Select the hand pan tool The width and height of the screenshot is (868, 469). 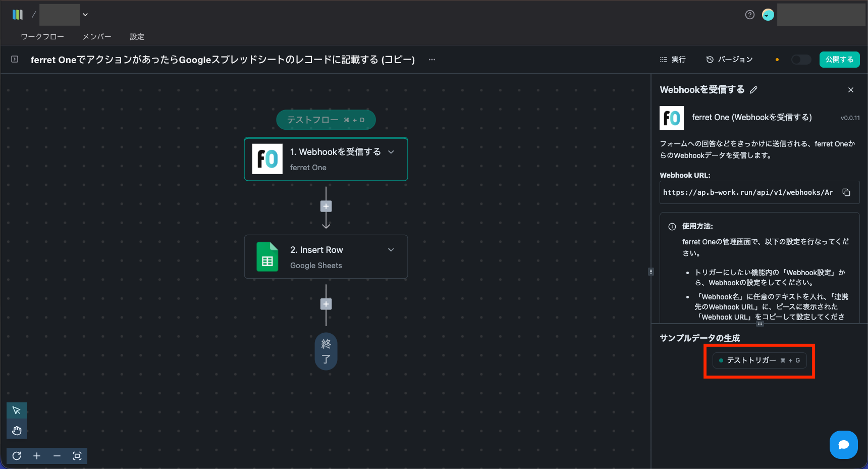[16, 431]
